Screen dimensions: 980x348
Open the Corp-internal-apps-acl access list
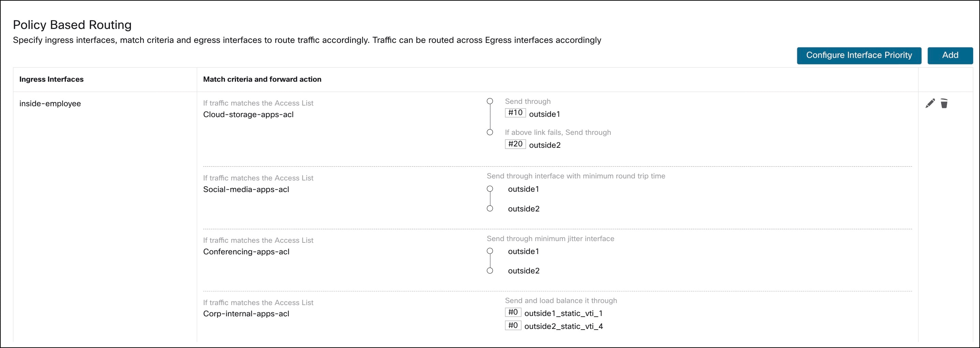click(246, 314)
